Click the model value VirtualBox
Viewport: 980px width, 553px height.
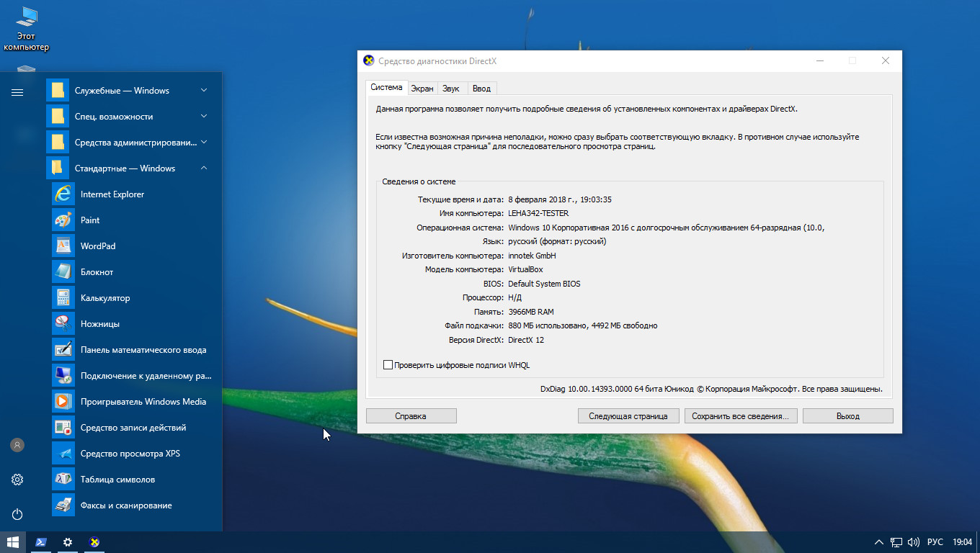coord(525,269)
